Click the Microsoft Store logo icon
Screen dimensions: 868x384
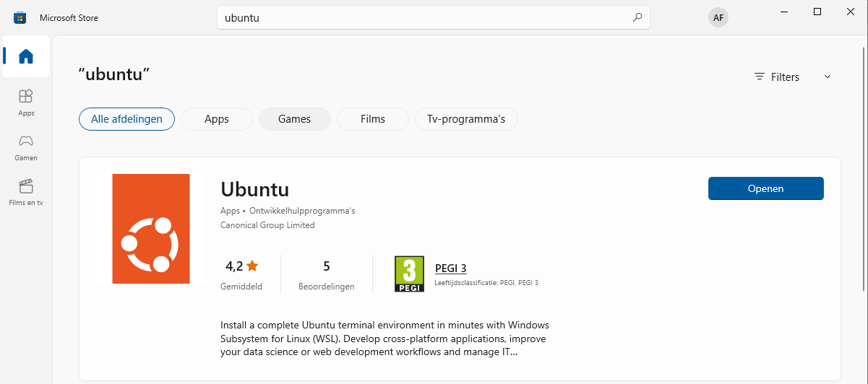[x=20, y=18]
